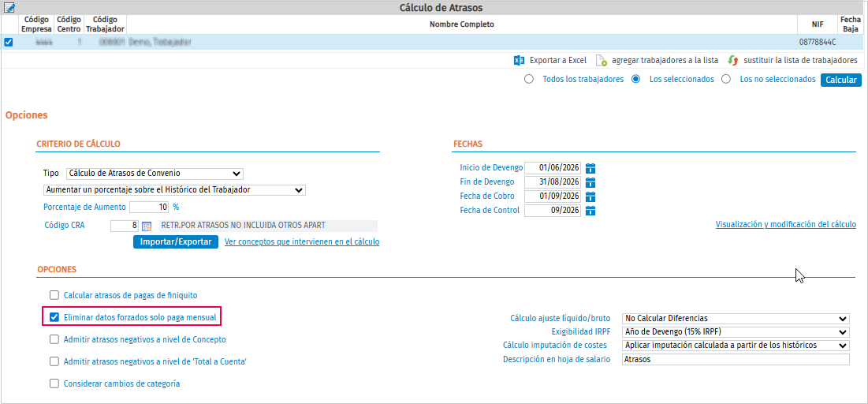
Task: Click the Código CRA lookup icon
Action: pos(147,226)
